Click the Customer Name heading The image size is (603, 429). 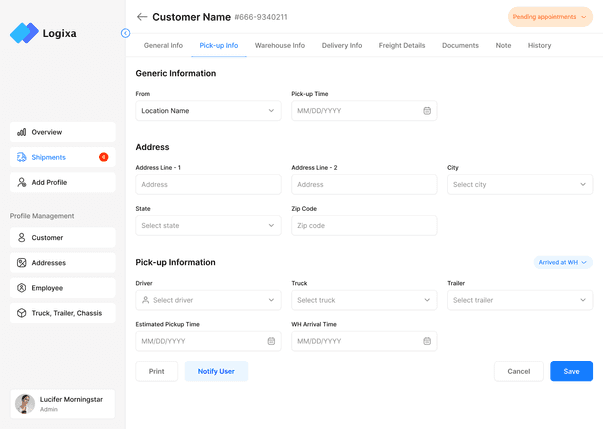point(192,17)
